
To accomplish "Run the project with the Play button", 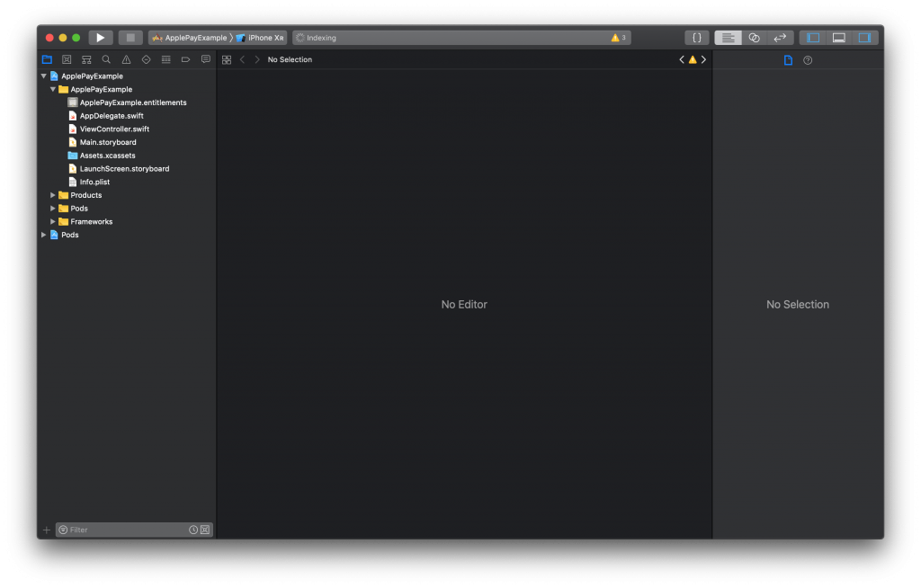I will point(101,38).
